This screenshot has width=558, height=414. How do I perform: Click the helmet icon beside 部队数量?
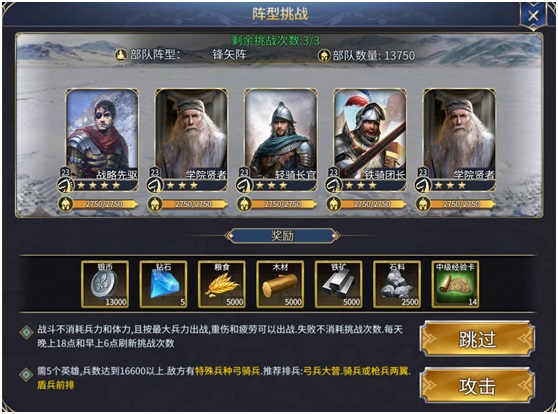(324, 56)
